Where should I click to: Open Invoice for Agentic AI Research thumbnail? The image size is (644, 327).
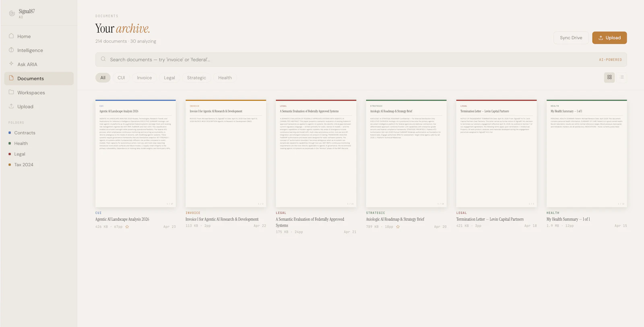[x=226, y=153]
